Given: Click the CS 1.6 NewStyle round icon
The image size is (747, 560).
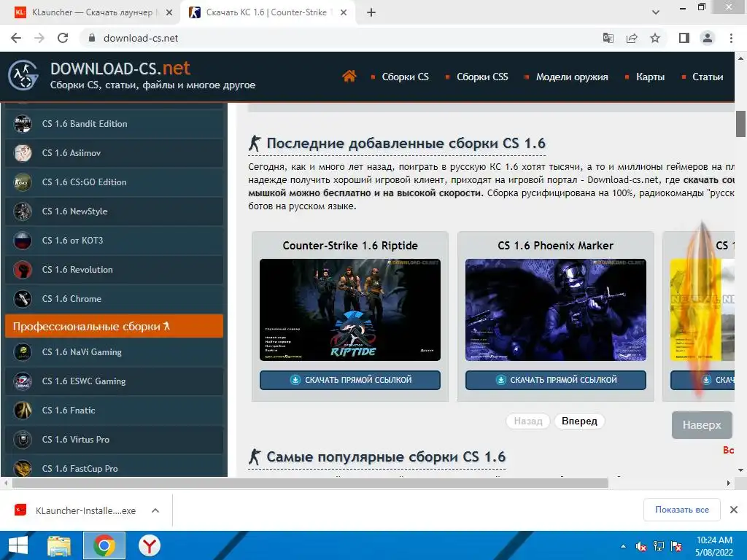Looking at the screenshot, I should coord(23,211).
